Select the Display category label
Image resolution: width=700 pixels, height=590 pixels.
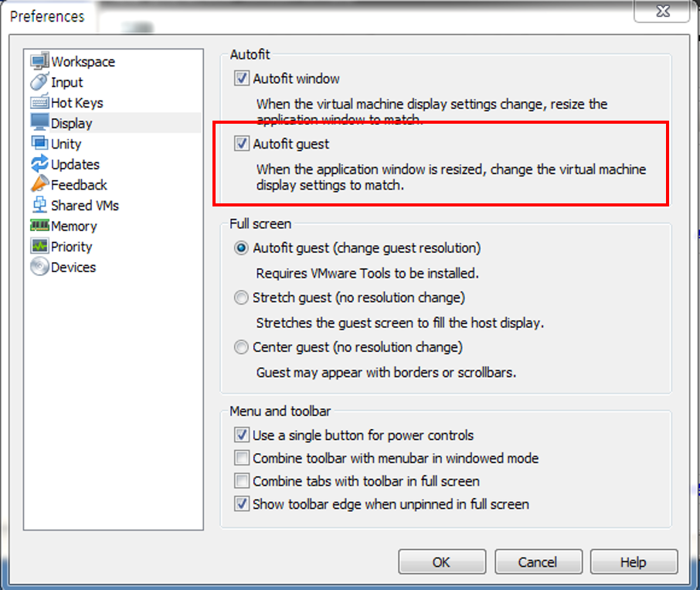pyautogui.click(x=71, y=123)
